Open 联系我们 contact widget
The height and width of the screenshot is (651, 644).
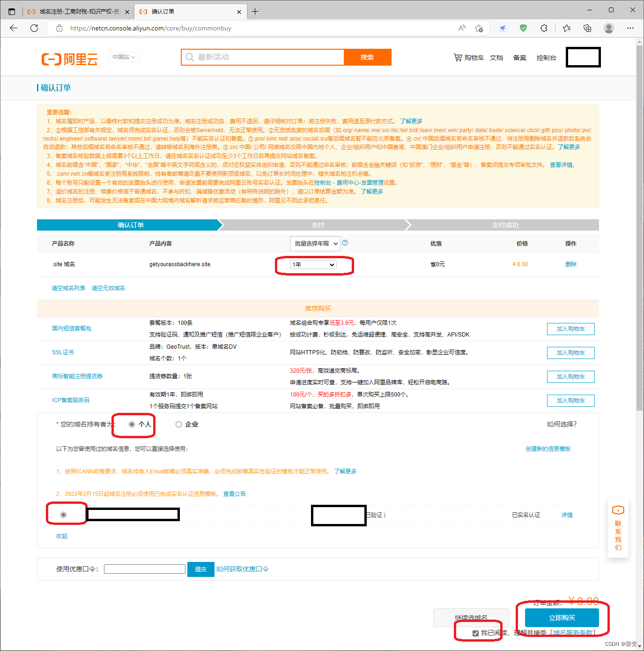coord(618,528)
